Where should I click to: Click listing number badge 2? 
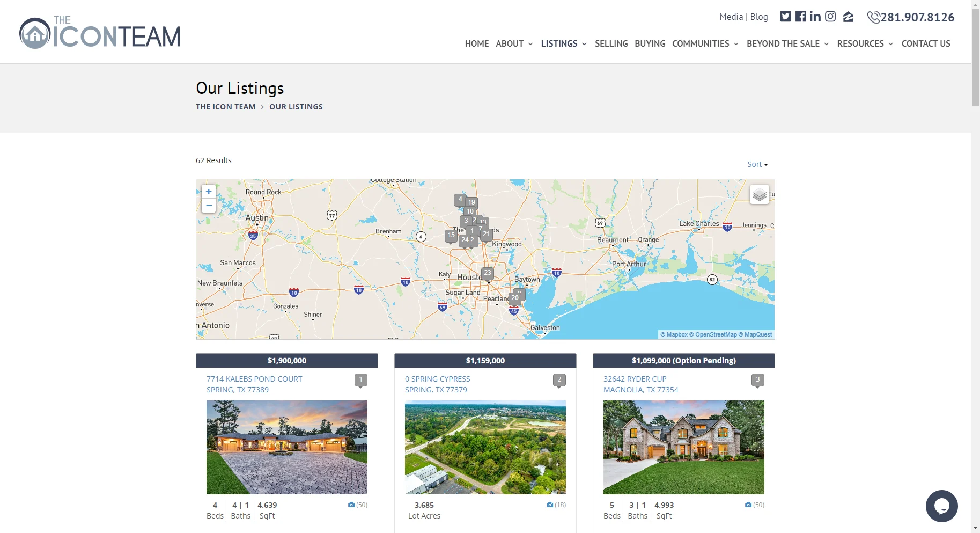[x=559, y=380]
